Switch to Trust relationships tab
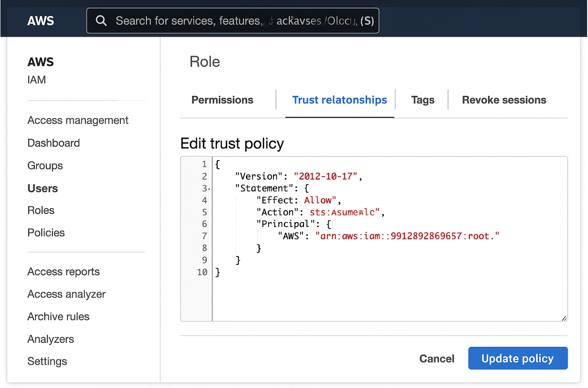 pyautogui.click(x=339, y=100)
